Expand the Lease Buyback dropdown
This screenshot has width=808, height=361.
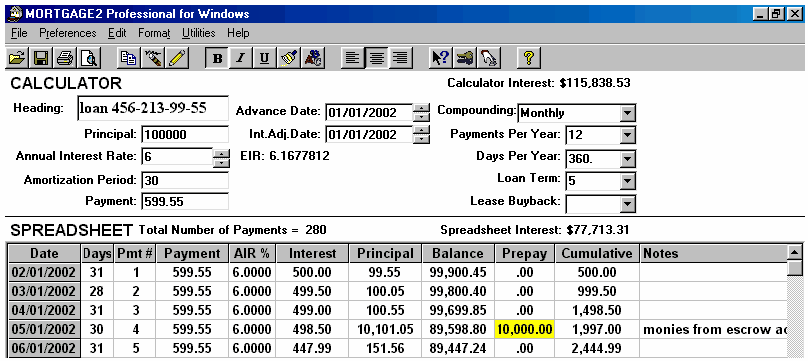pyautogui.click(x=628, y=203)
